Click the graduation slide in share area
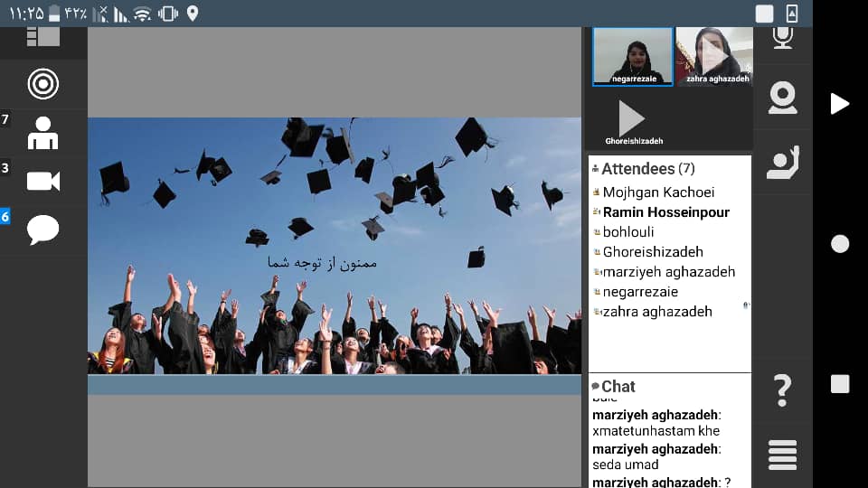 tap(334, 246)
